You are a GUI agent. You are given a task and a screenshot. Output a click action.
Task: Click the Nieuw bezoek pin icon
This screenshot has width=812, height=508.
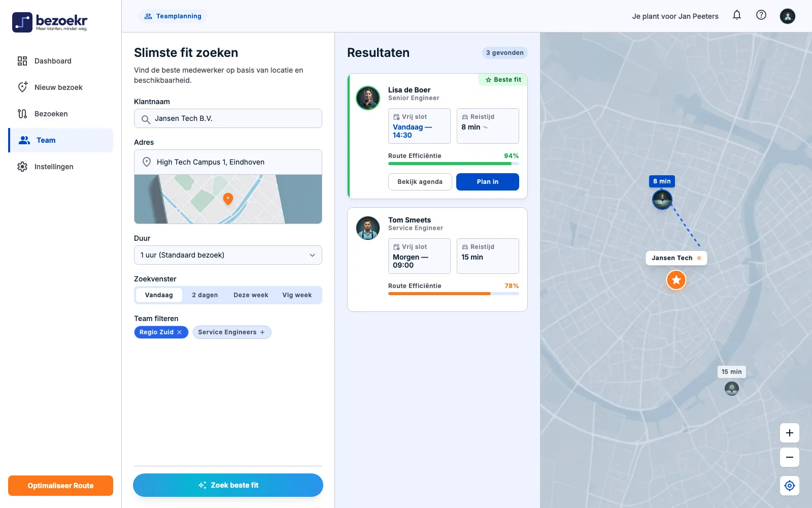pyautogui.click(x=22, y=87)
